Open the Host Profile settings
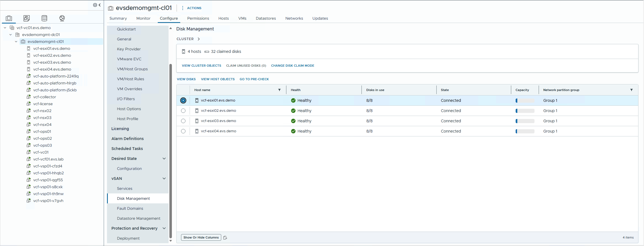Viewport: 644px width, 246px height. [x=128, y=119]
